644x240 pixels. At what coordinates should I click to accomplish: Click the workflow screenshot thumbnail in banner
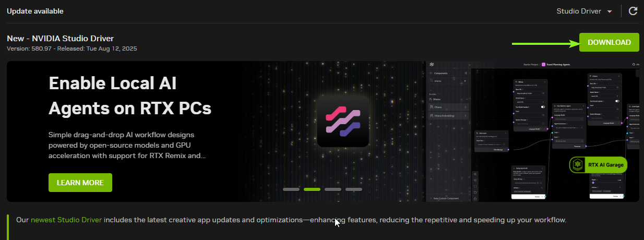point(533,131)
